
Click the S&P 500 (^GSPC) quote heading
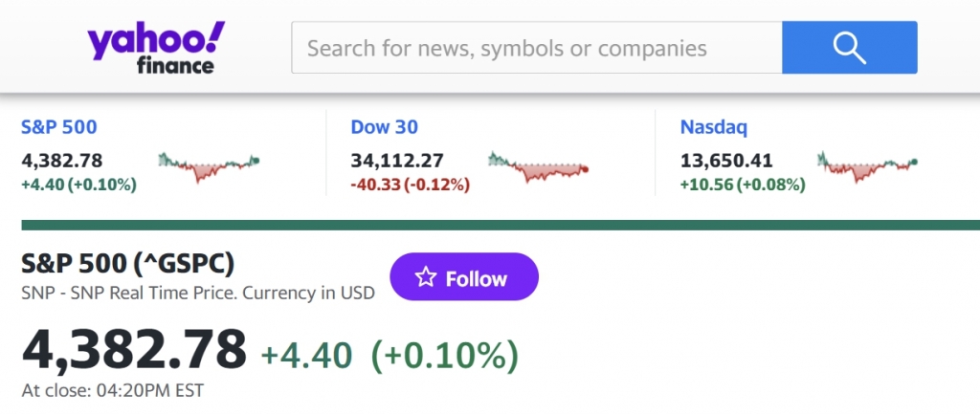click(x=127, y=263)
